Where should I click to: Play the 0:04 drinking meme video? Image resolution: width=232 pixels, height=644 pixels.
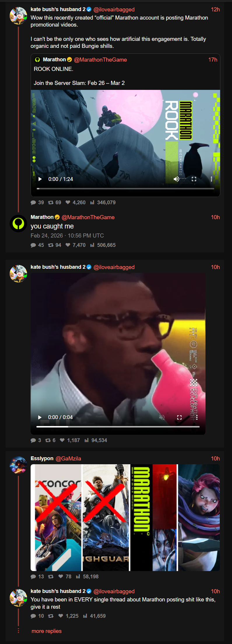click(x=40, y=417)
